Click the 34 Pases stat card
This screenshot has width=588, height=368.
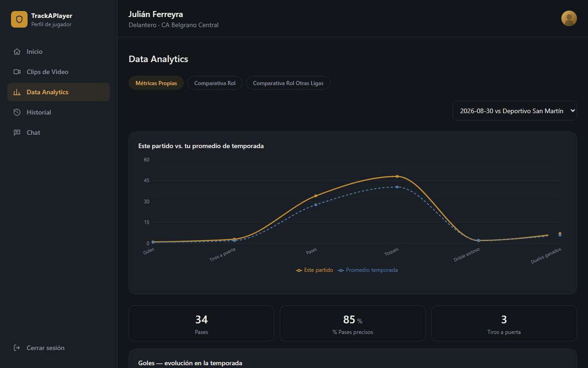[x=201, y=323]
